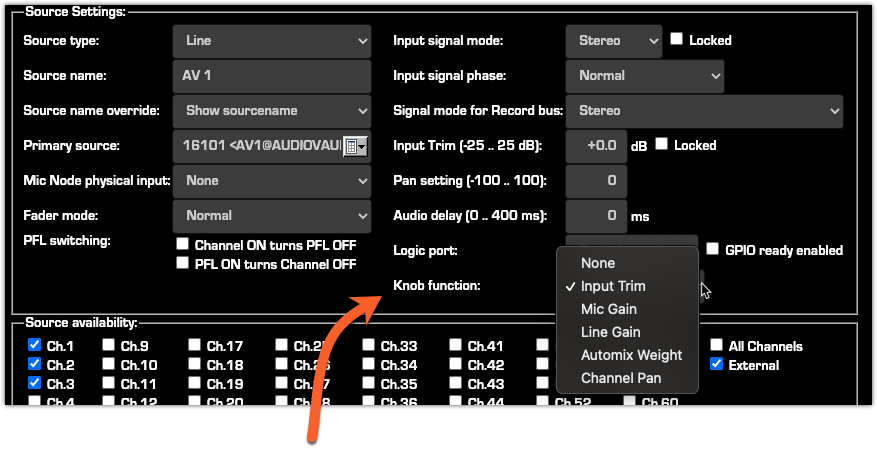Expand Signal mode for Record bus dropdown
This screenshot has height=457, width=877.
[x=704, y=111]
